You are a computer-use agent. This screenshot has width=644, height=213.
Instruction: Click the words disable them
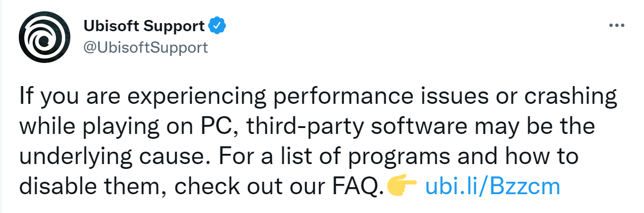pyautogui.click(x=93, y=186)
